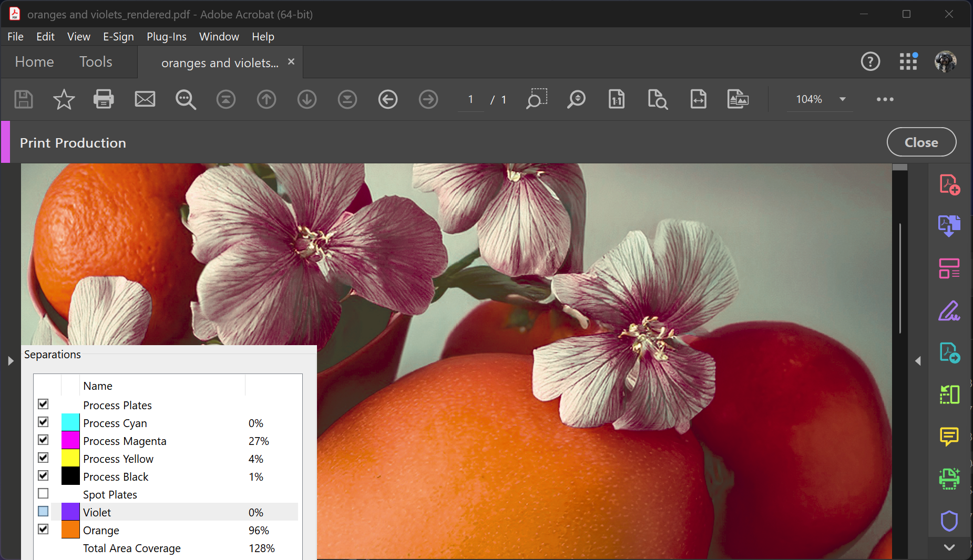Open the Edit menu
The width and height of the screenshot is (973, 560).
(45, 37)
